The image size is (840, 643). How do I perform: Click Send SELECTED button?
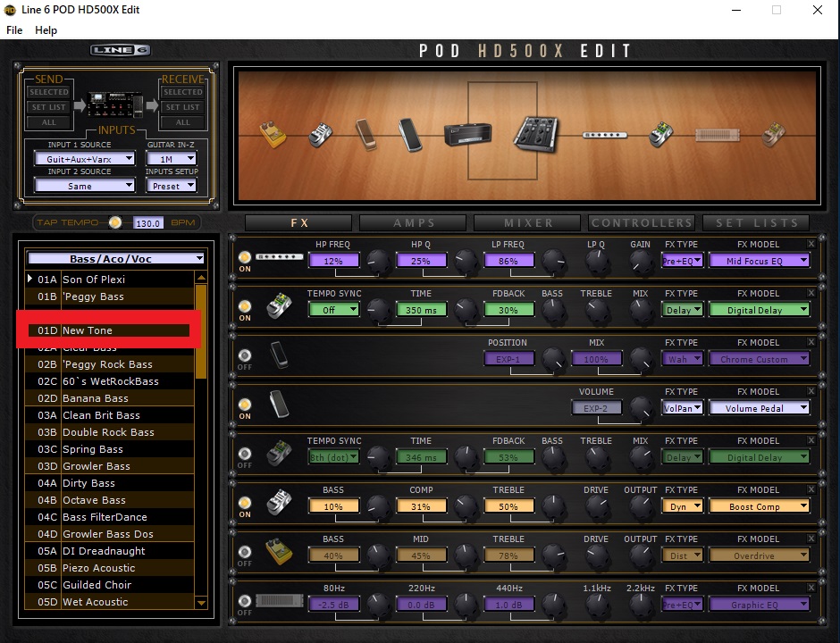coord(49,92)
